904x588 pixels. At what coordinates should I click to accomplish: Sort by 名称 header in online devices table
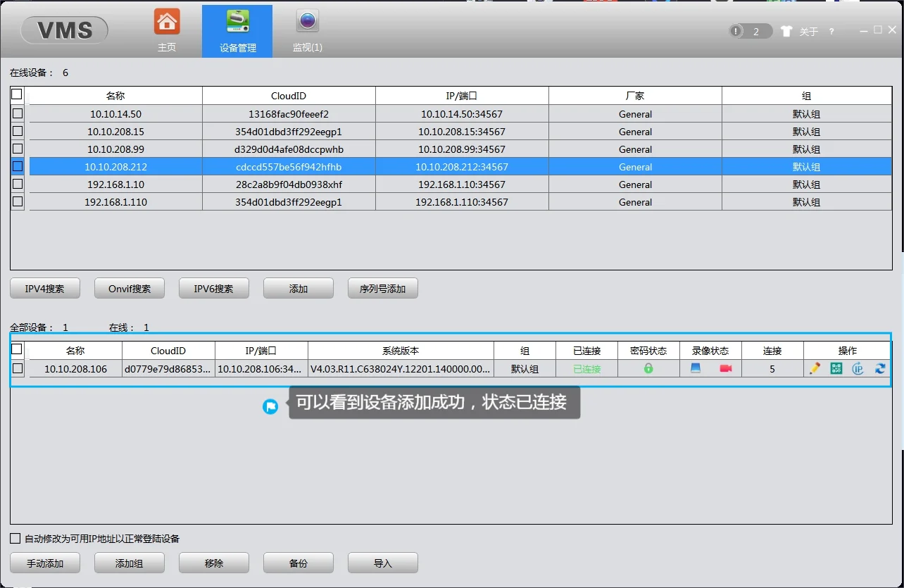pyautogui.click(x=115, y=96)
